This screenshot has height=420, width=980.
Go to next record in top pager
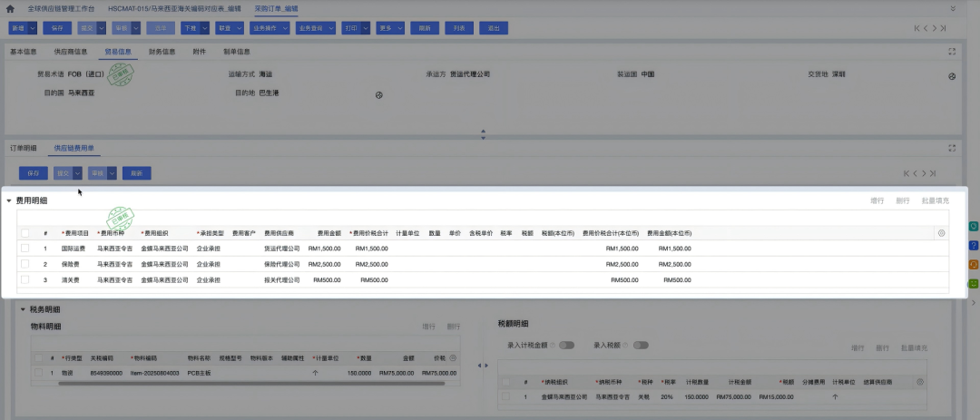pyautogui.click(x=934, y=29)
